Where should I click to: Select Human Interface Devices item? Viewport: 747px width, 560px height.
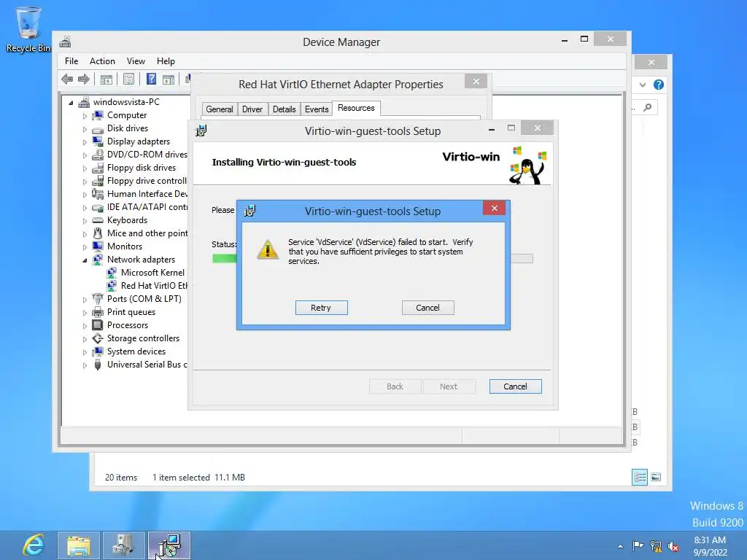[147, 194]
